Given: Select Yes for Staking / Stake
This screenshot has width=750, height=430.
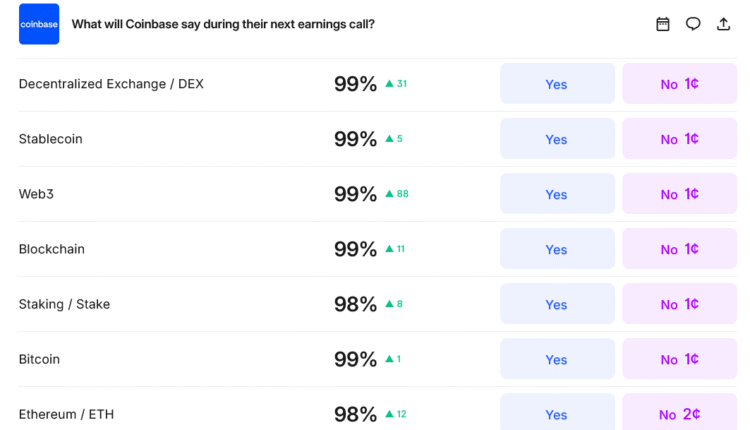Looking at the screenshot, I should 556,304.
